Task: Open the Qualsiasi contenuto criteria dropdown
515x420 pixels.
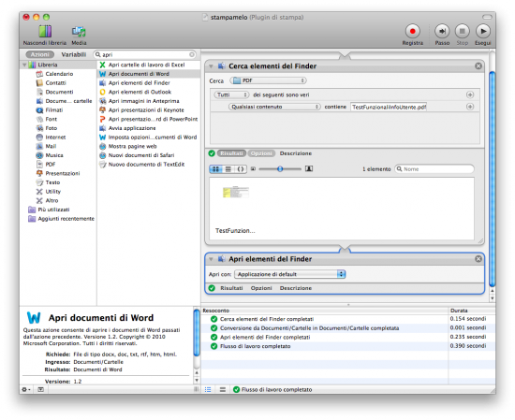Action: (x=274, y=107)
